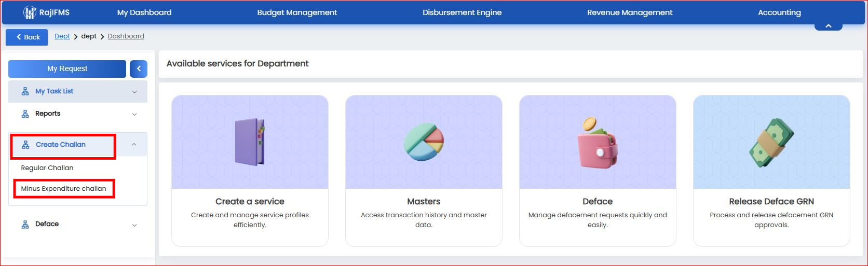The image size is (868, 266).
Task: Click the 'dept' breadcrumb text
Action: click(89, 36)
